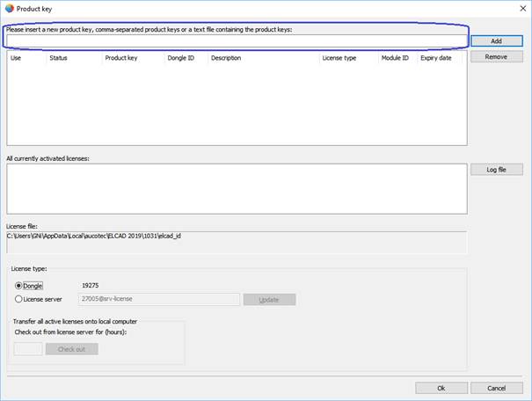Close the Product key dialog window

coord(517,8)
